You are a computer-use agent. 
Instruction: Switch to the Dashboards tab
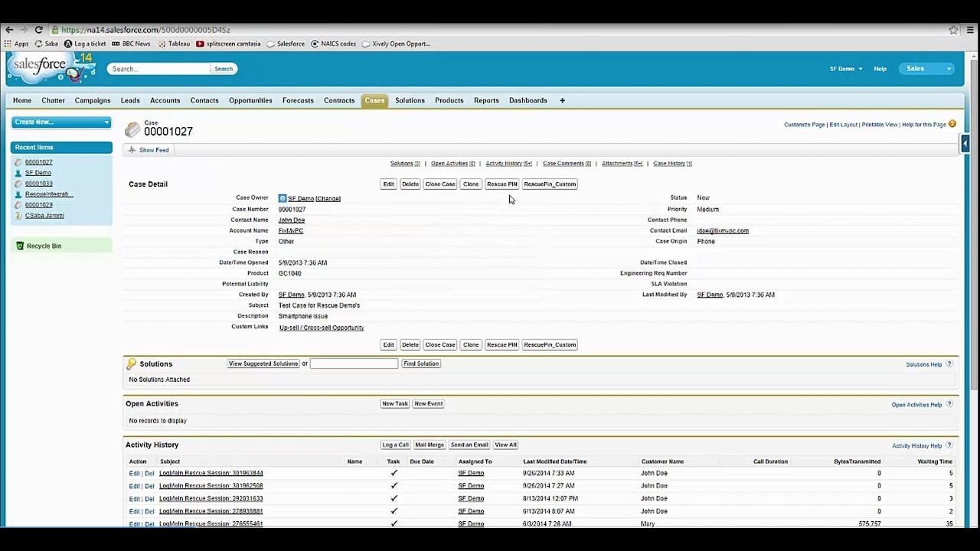528,100
